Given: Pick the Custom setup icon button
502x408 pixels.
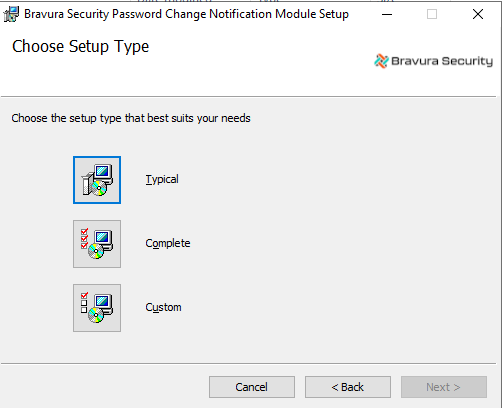Looking at the screenshot, I should (97, 308).
